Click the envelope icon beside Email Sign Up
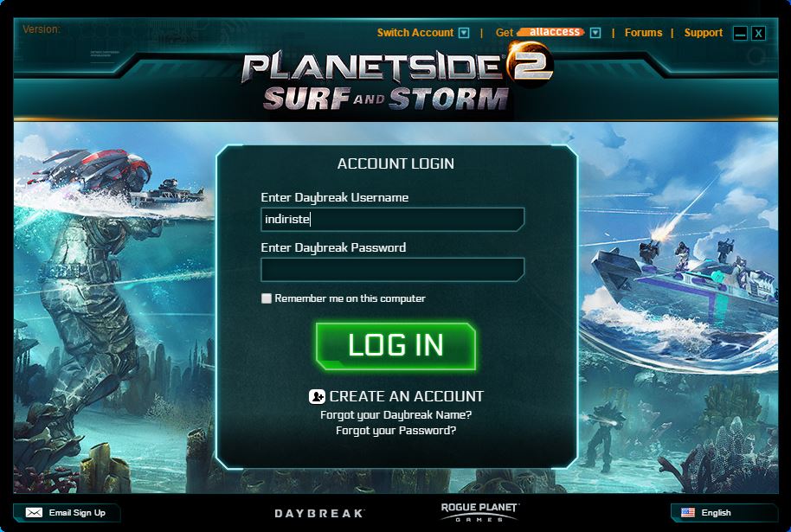This screenshot has height=532, width=791. coord(34,512)
